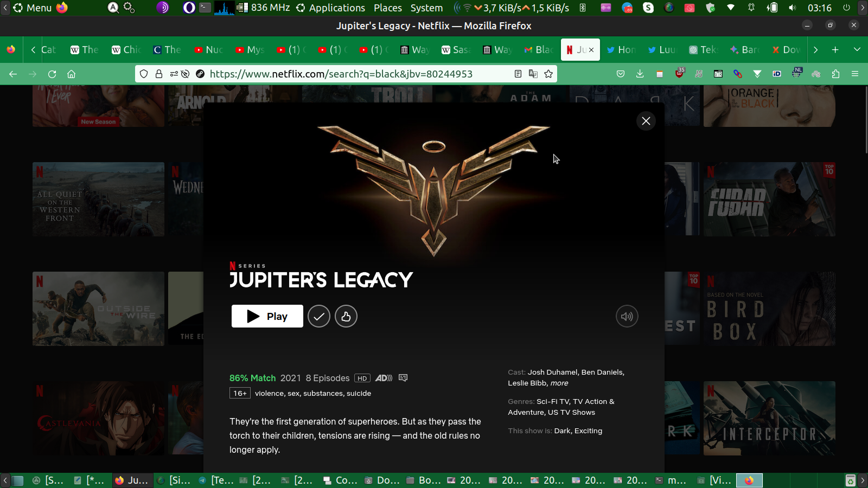Click the clock showing 03:16
Viewport: 868px width, 488px height.
pyautogui.click(x=819, y=8)
